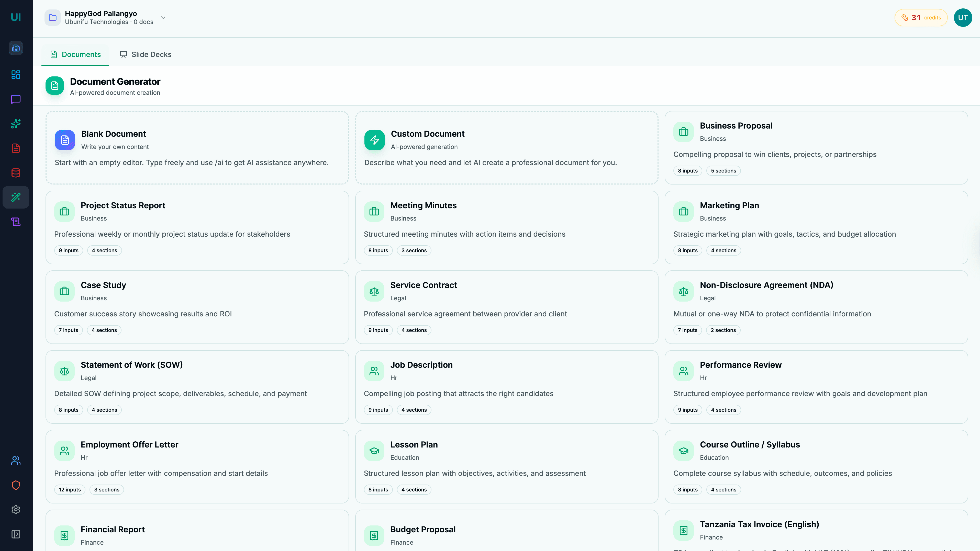Click the "9 inputs" badge on Project Status Report
980x551 pixels.
coord(69,251)
